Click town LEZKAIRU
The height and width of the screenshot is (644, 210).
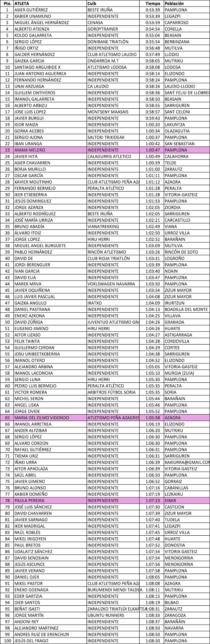(x=175, y=494)
